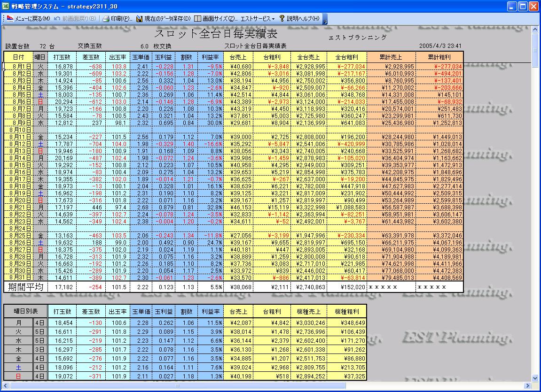The width and height of the screenshot is (541, 392).
Task: Click the 利益率 header in daily table
Action: click(x=211, y=57)
